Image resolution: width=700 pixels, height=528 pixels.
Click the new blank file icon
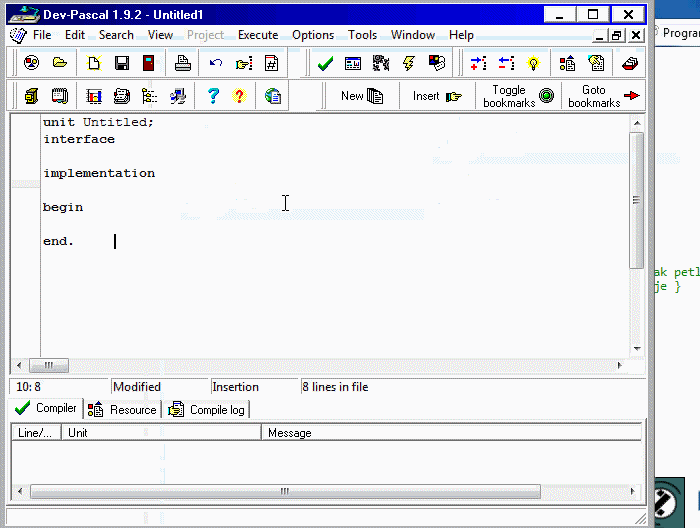point(94,63)
